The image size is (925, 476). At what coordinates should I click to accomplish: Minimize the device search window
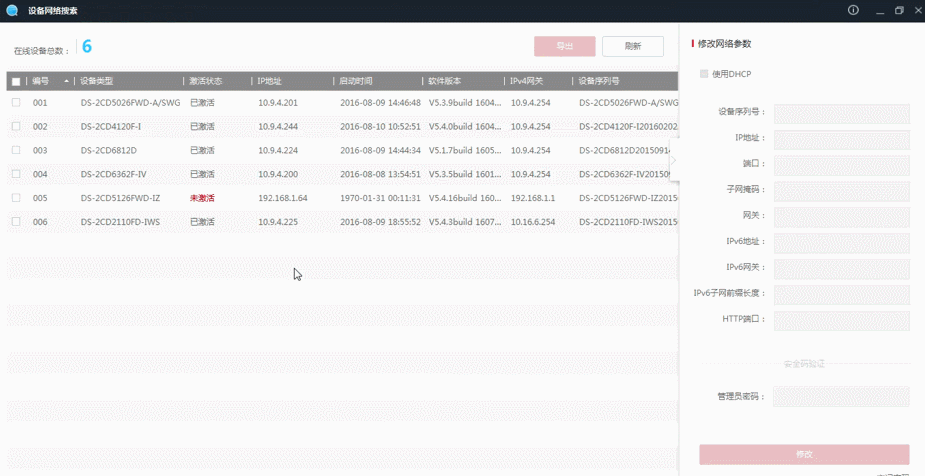876,11
